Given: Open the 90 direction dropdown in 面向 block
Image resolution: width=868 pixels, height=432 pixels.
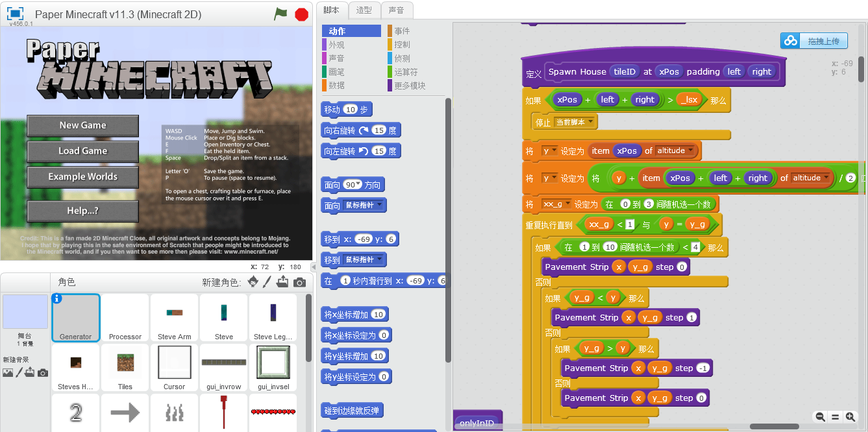Looking at the screenshot, I should pyautogui.click(x=353, y=185).
